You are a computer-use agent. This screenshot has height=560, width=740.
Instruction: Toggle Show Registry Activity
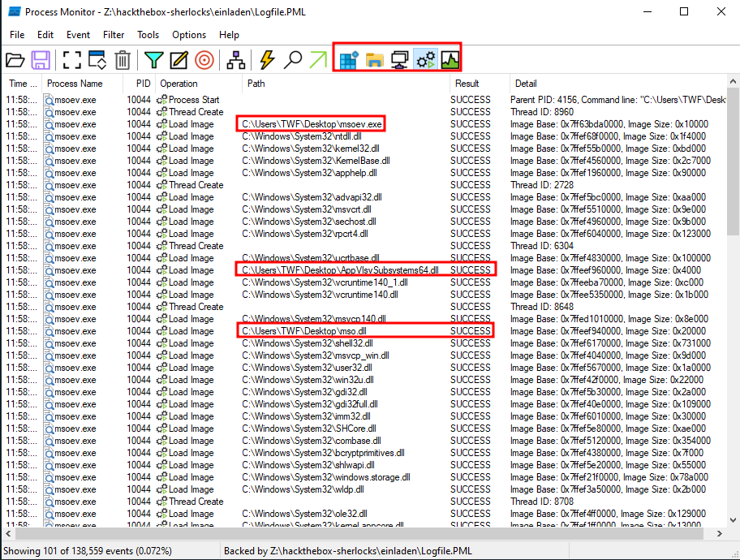[349, 59]
